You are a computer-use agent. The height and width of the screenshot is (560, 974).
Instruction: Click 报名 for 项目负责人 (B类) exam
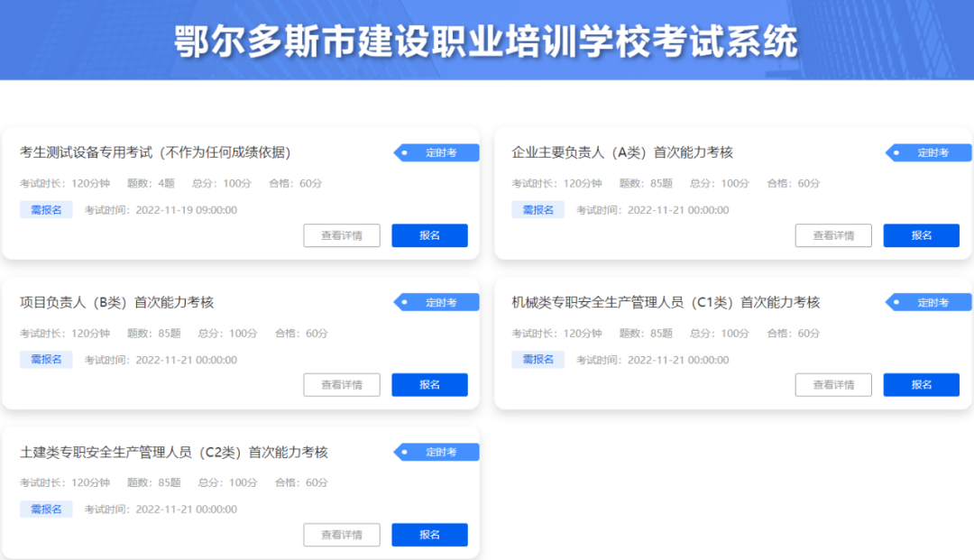[429, 385]
